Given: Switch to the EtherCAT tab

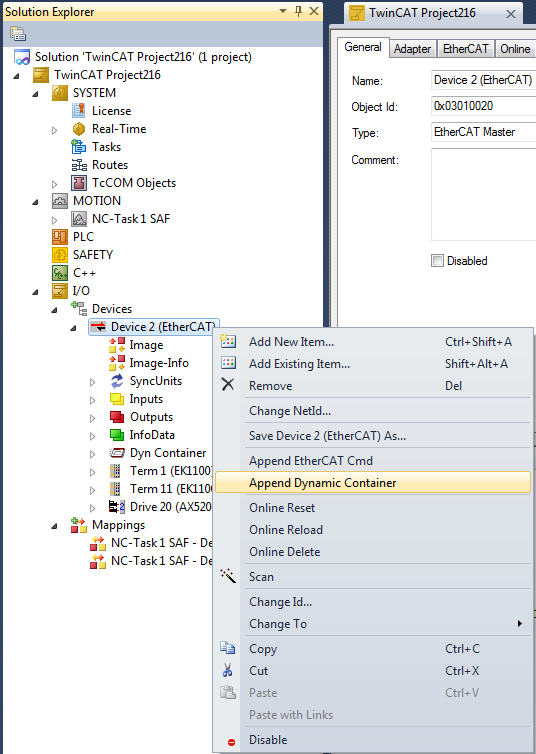Looking at the screenshot, I should (465, 49).
